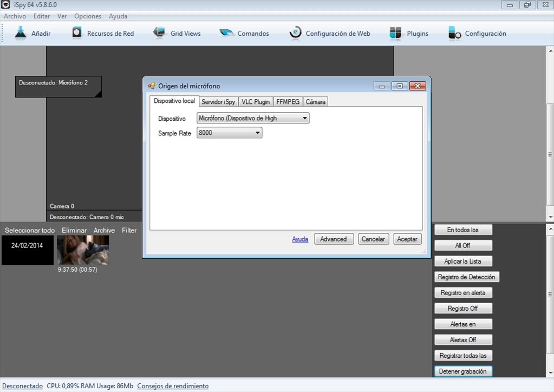The image size is (554, 392).
Task: Click the Ayuda link in dialog
Action: coord(300,239)
